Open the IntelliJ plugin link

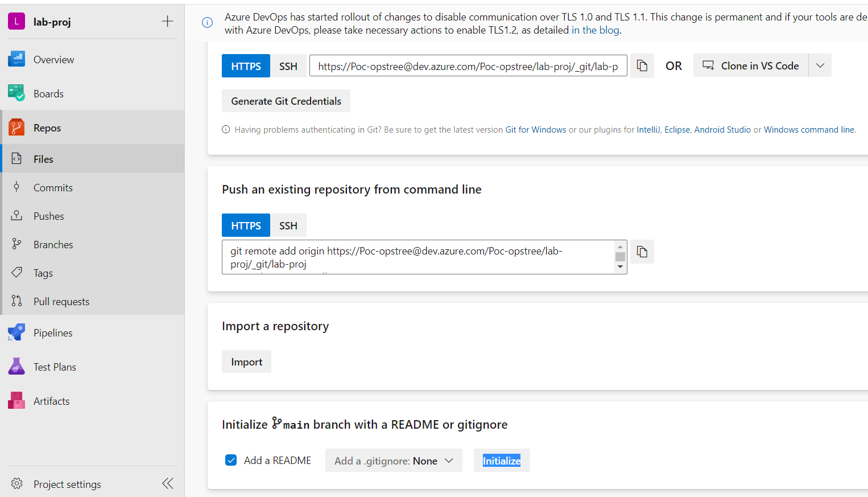coord(648,129)
